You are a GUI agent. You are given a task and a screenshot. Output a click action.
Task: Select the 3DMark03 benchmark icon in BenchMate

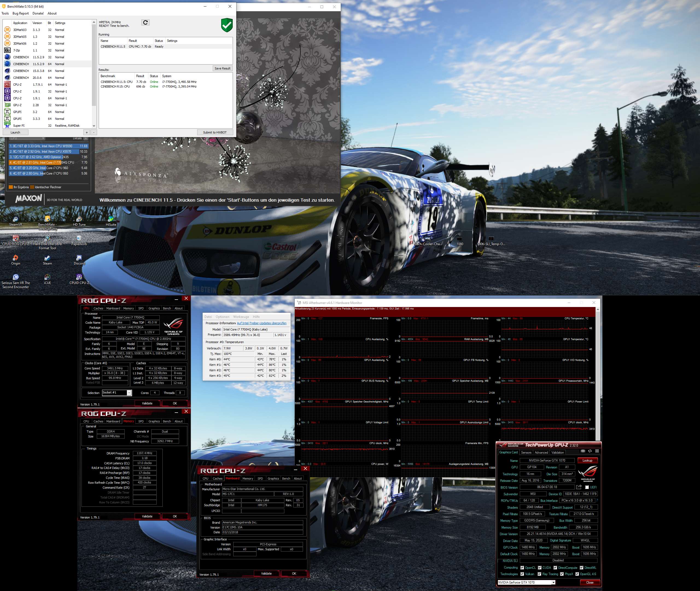pos(7,30)
